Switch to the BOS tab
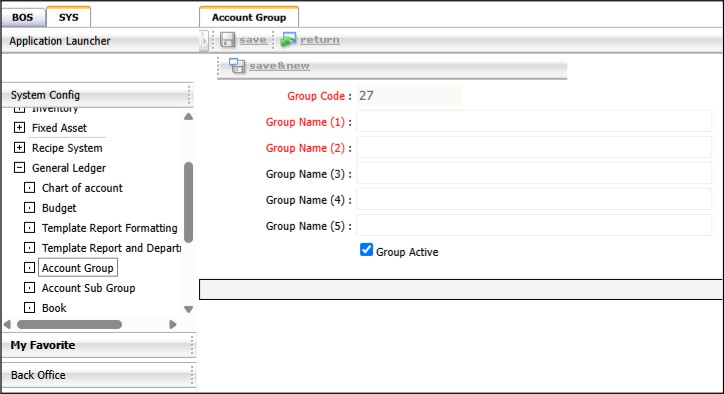Image resolution: width=724 pixels, height=394 pixels. point(23,18)
